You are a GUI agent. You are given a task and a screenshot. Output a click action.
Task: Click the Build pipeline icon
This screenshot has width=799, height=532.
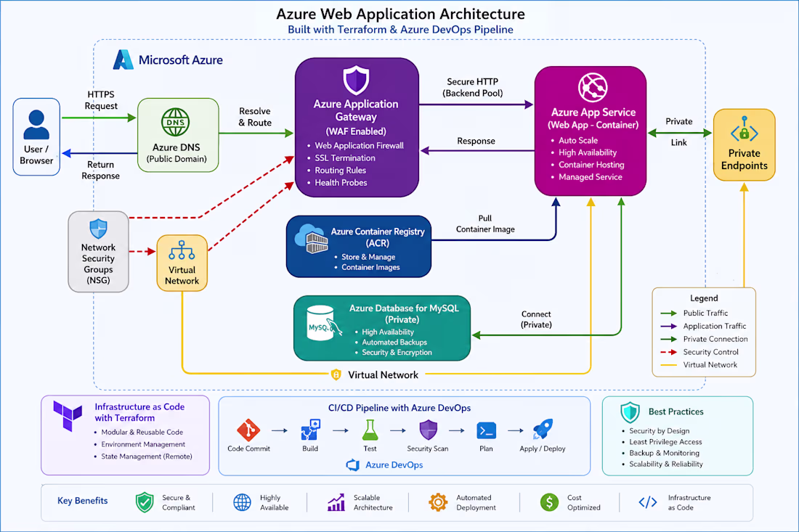pyautogui.click(x=310, y=430)
